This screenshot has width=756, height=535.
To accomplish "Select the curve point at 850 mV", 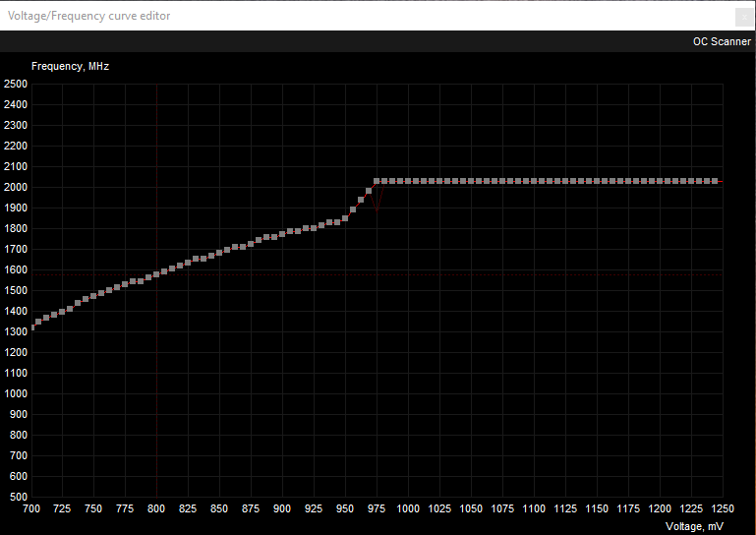I will pyautogui.click(x=219, y=253).
